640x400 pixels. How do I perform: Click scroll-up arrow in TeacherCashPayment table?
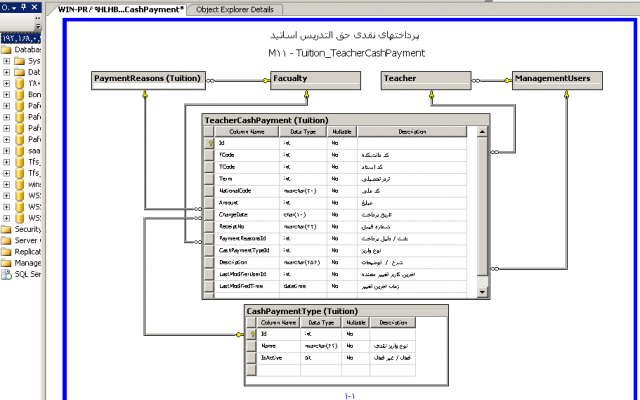pyautogui.click(x=482, y=132)
